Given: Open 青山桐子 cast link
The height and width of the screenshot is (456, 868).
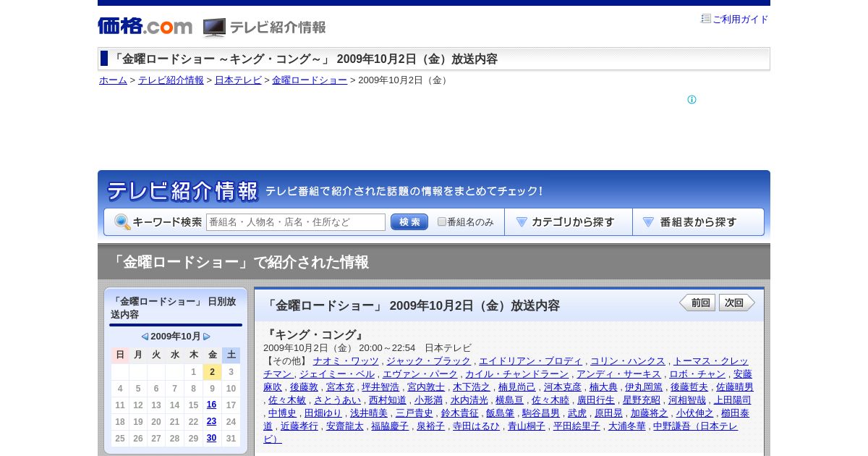Looking at the screenshot, I should click(527, 426).
